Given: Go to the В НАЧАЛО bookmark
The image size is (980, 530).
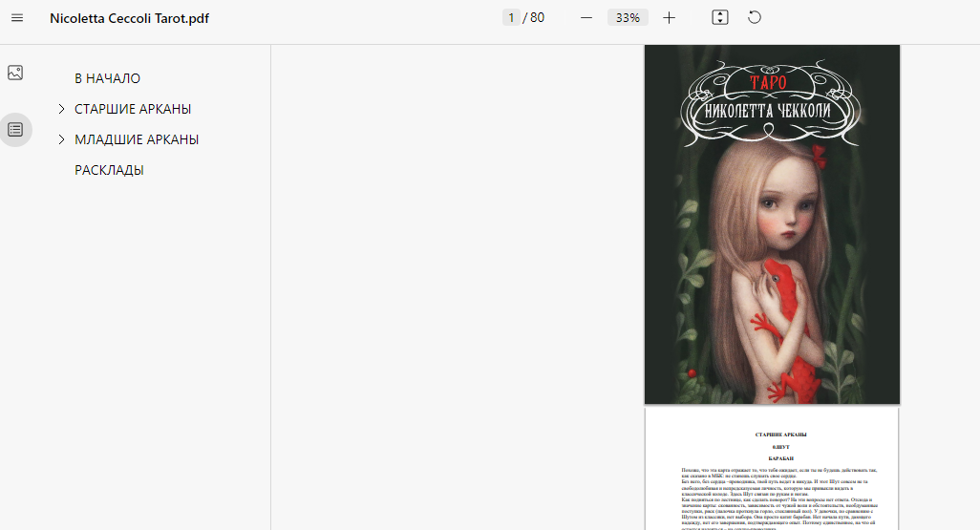Looking at the screenshot, I should (108, 78).
